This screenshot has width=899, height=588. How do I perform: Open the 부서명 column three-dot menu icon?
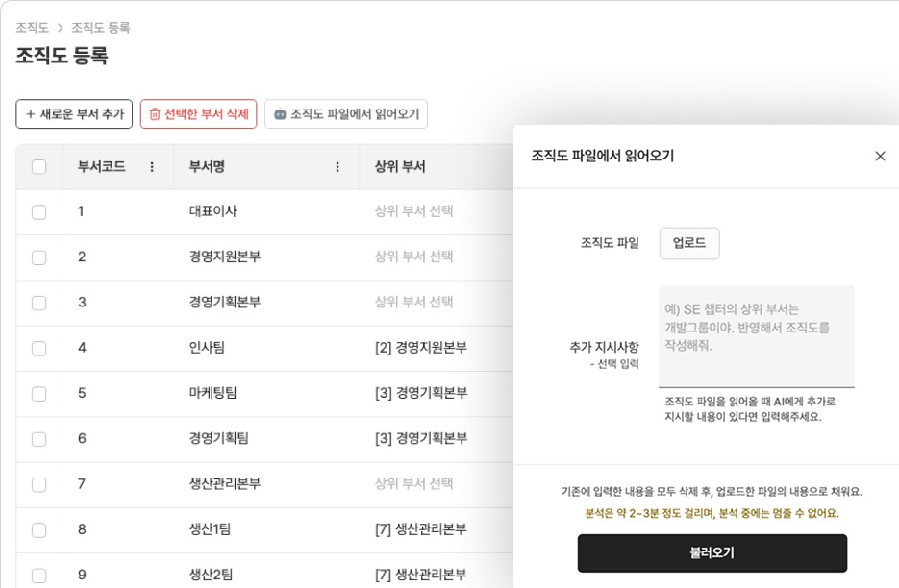point(337,167)
